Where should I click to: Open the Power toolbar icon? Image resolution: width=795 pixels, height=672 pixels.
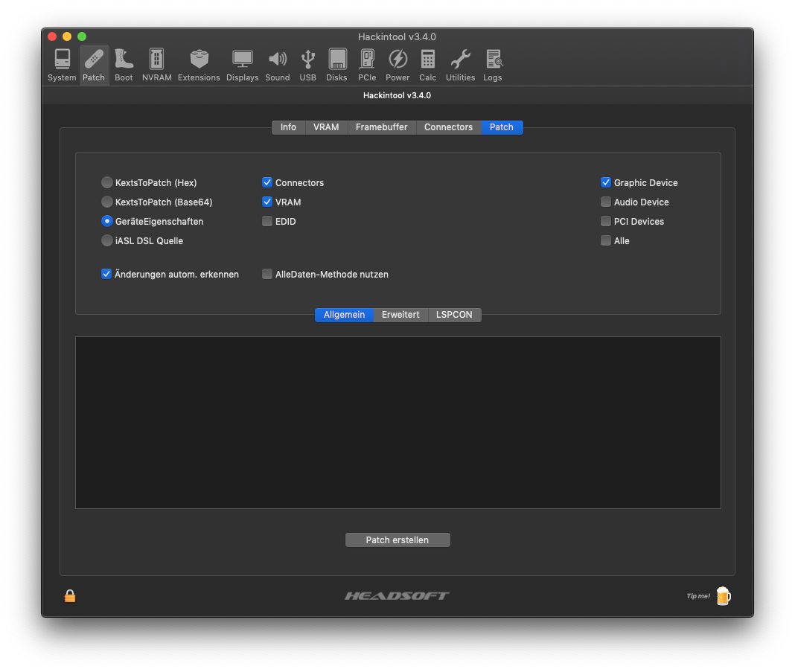(397, 65)
